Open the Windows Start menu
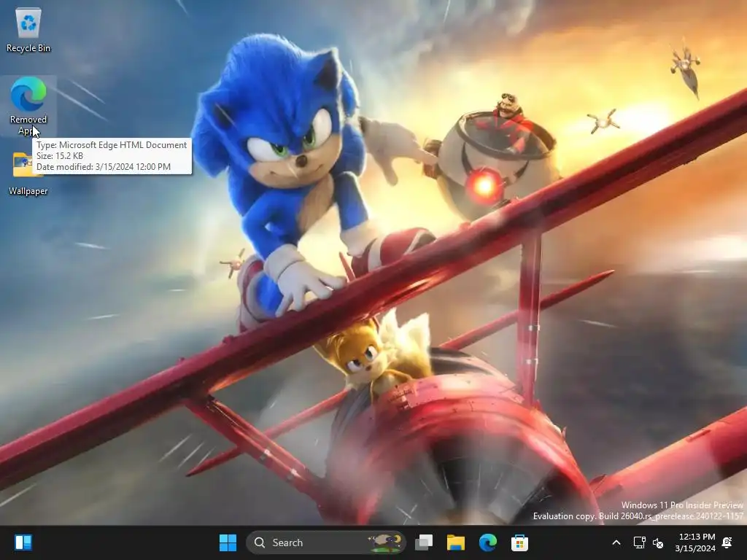The width and height of the screenshot is (747, 560). pyautogui.click(x=228, y=542)
